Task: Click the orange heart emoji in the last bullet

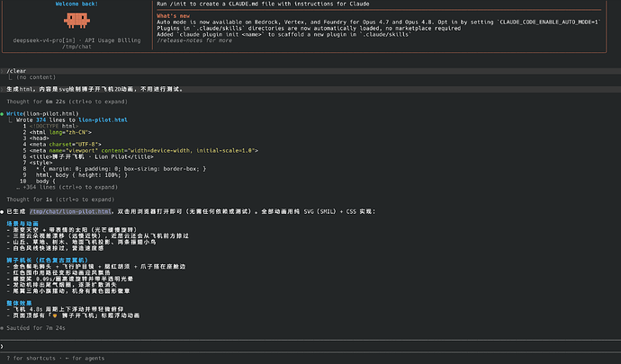Action: pyautogui.click(x=55, y=315)
